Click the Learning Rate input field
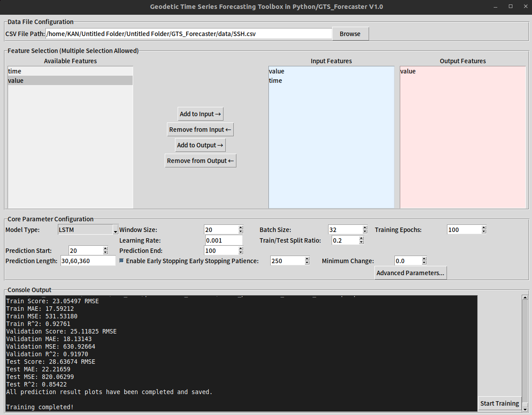 coord(223,240)
